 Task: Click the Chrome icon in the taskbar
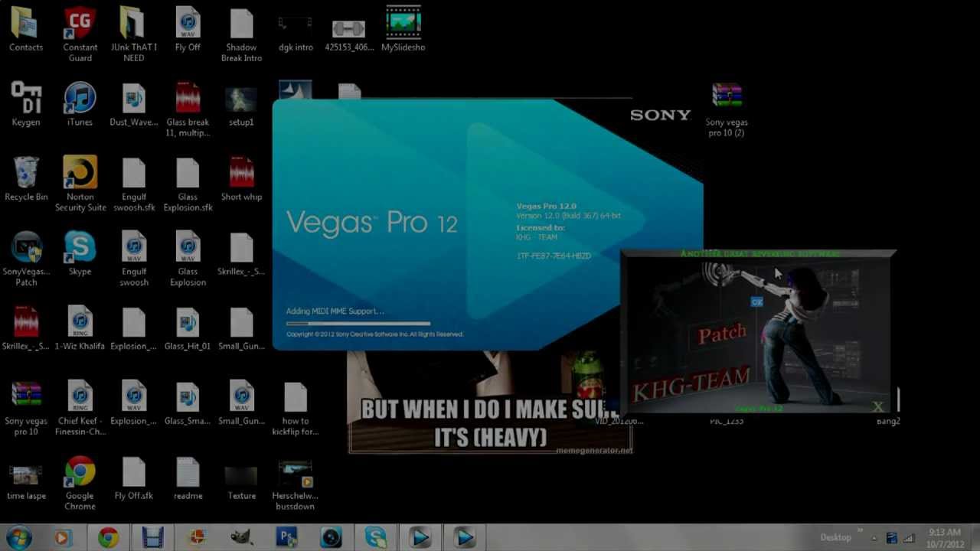click(x=108, y=538)
